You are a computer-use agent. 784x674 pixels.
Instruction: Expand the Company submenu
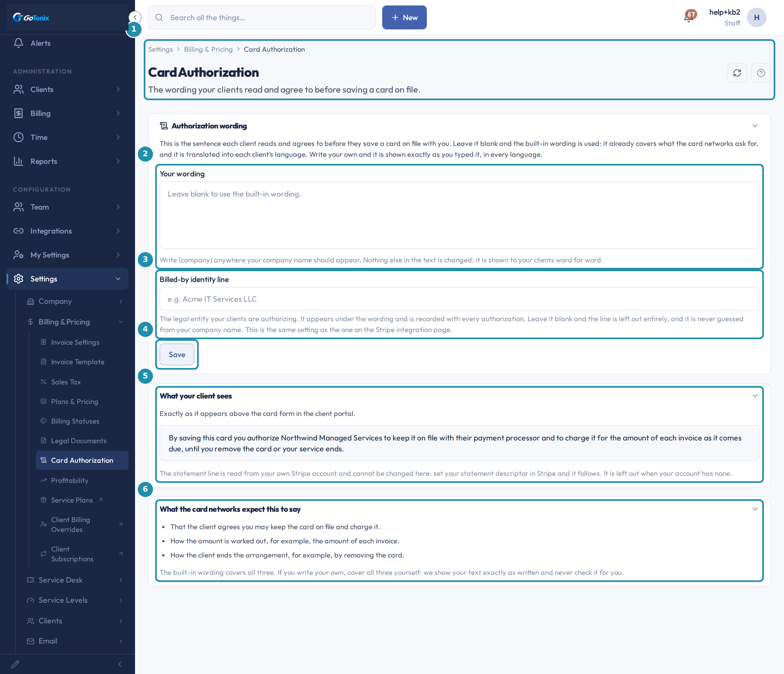click(75, 302)
